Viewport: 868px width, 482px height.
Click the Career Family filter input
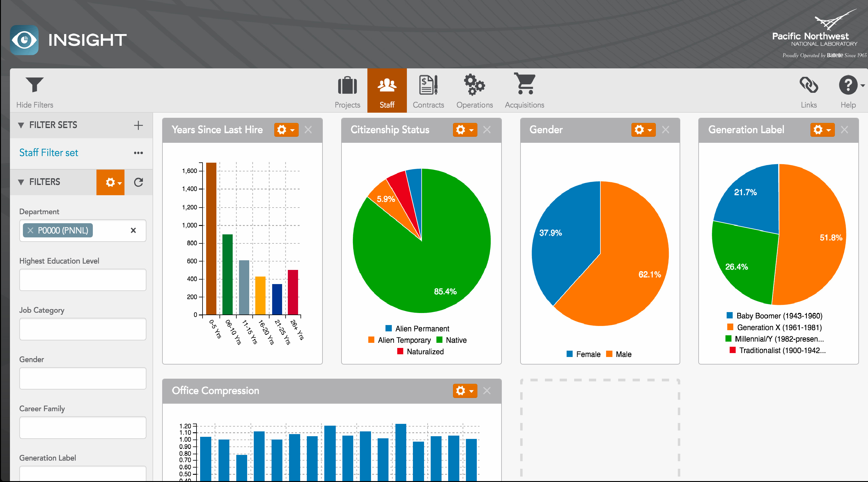[83, 427]
